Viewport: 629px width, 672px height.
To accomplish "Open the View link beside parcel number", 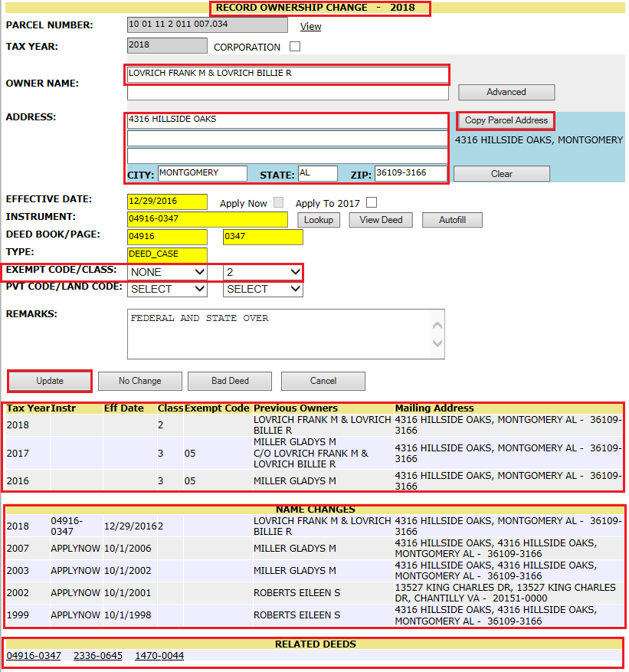I will click(310, 27).
